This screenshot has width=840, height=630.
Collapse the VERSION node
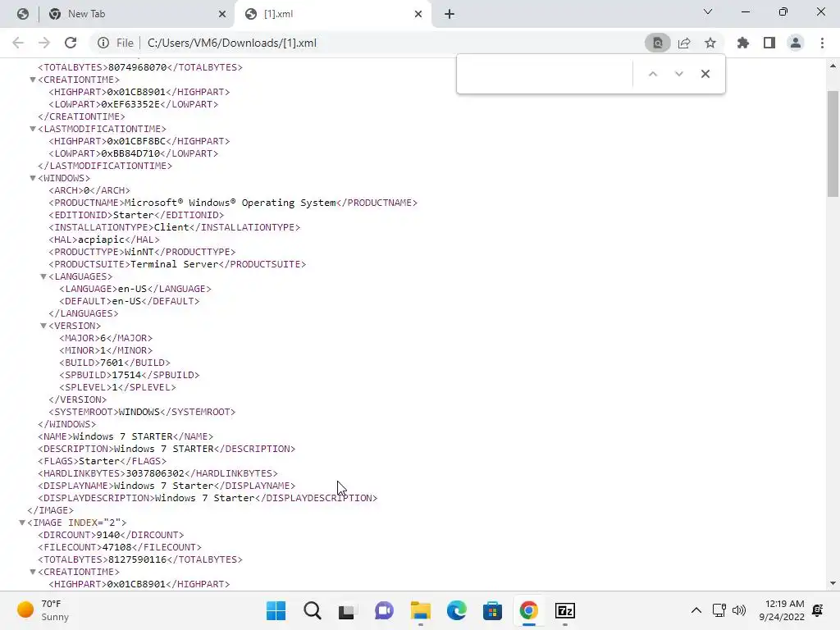pyautogui.click(x=43, y=326)
